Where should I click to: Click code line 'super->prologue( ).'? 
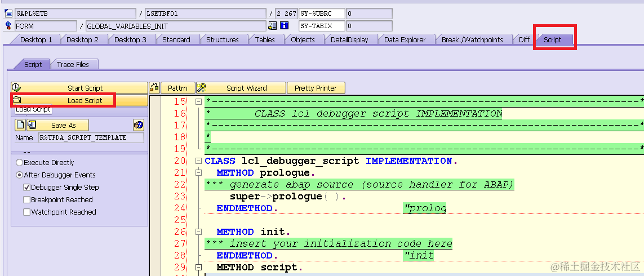[287, 197]
